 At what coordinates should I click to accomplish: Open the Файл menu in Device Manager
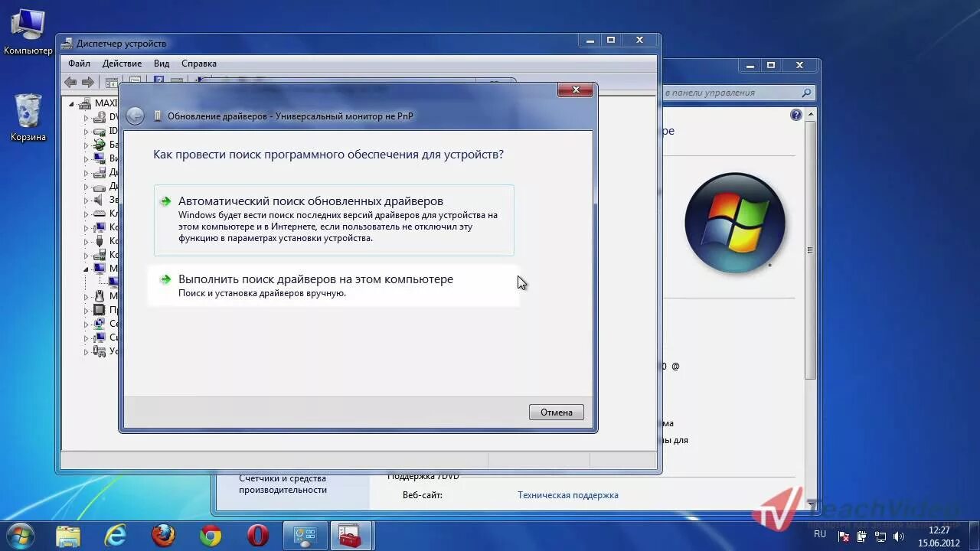coord(79,64)
